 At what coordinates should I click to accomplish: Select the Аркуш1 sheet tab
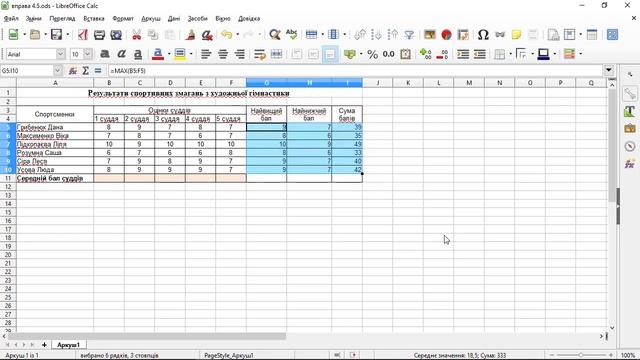pos(69,345)
